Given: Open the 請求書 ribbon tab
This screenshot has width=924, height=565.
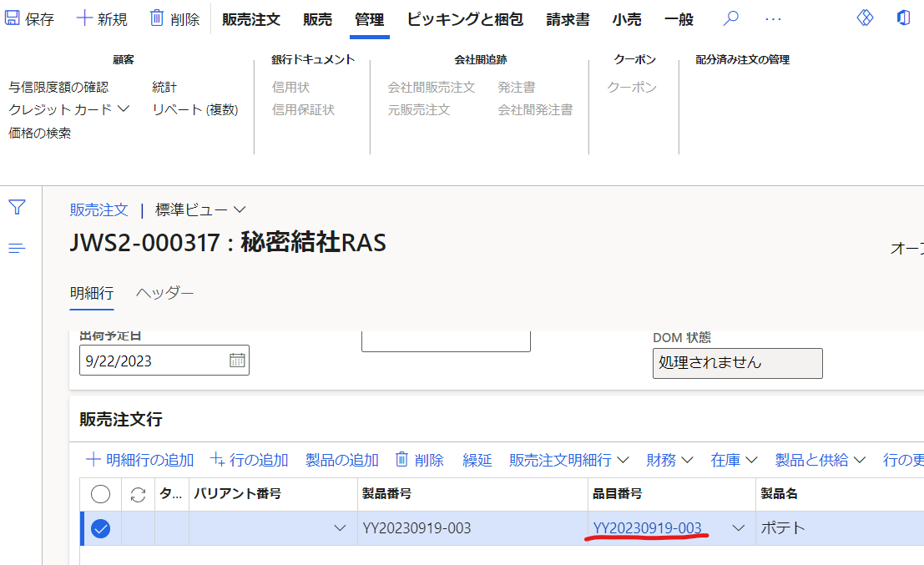Looking at the screenshot, I should [x=568, y=19].
